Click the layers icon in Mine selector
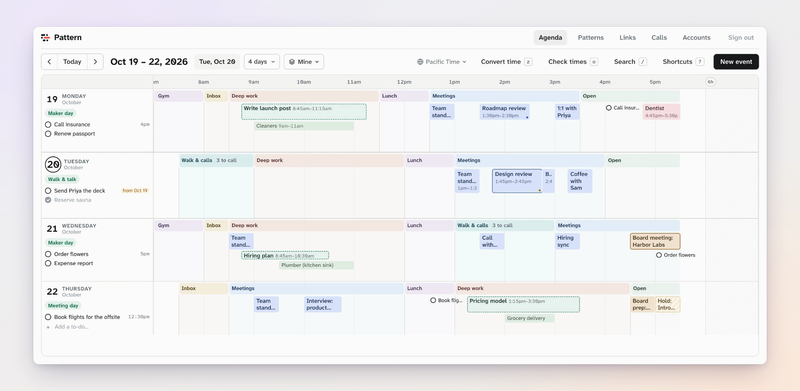 (x=292, y=62)
